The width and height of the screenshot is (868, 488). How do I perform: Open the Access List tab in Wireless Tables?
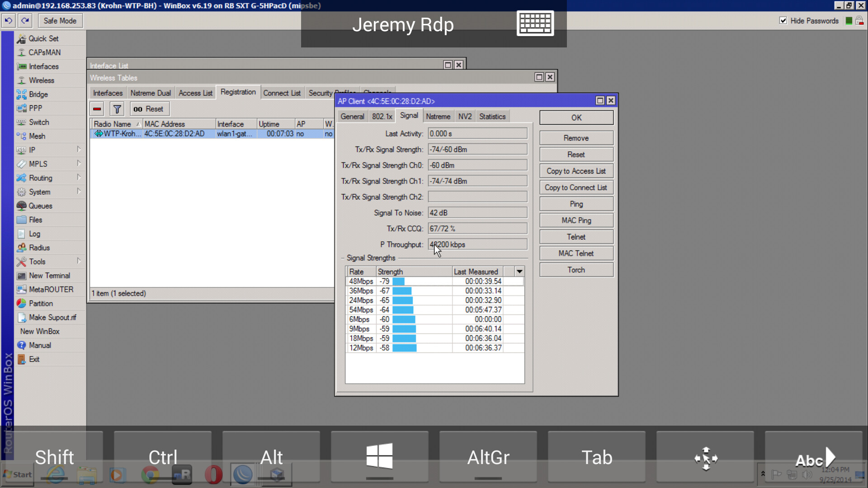pos(195,93)
